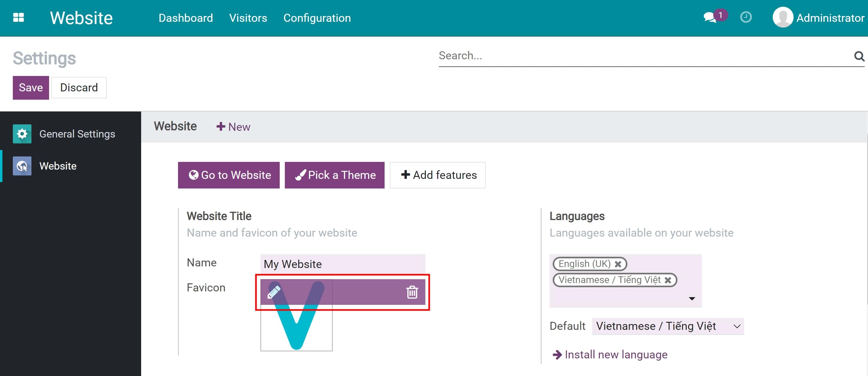Open the conversations chat icon
The width and height of the screenshot is (868, 376).
tap(710, 18)
